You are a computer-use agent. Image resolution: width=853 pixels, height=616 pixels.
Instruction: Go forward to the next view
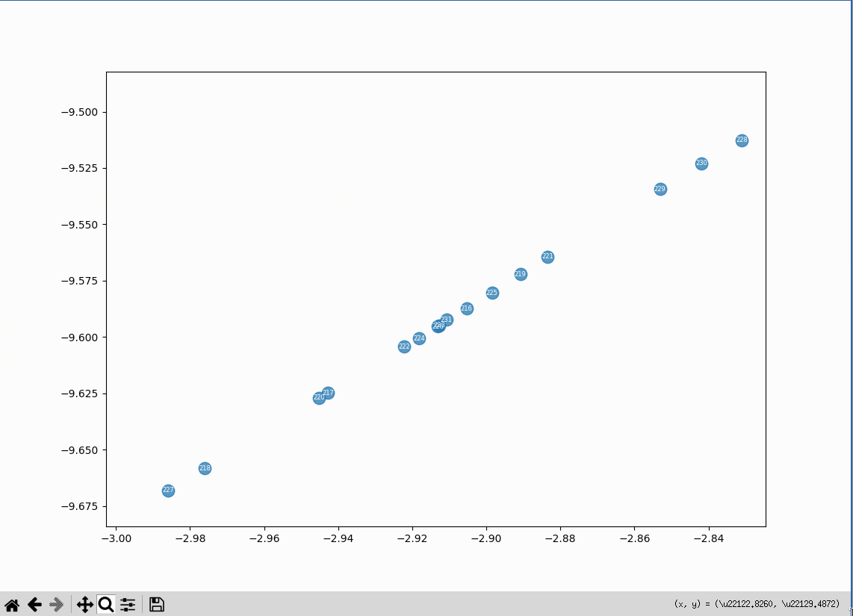[x=57, y=604]
